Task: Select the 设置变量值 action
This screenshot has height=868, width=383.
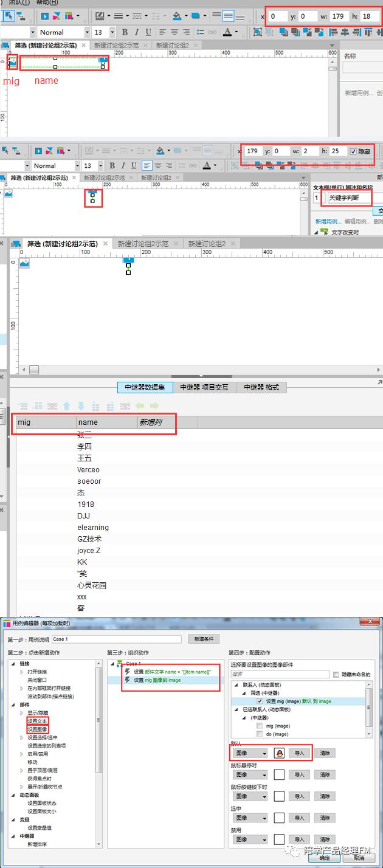Action: coord(40,827)
